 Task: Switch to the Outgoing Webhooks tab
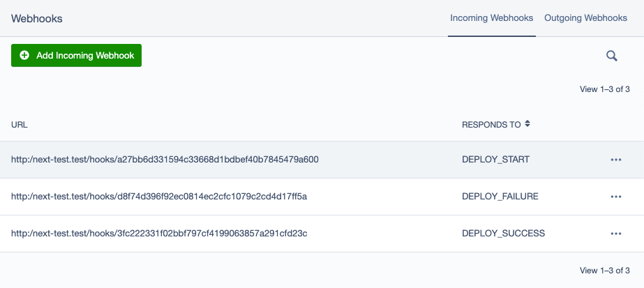pyautogui.click(x=585, y=18)
